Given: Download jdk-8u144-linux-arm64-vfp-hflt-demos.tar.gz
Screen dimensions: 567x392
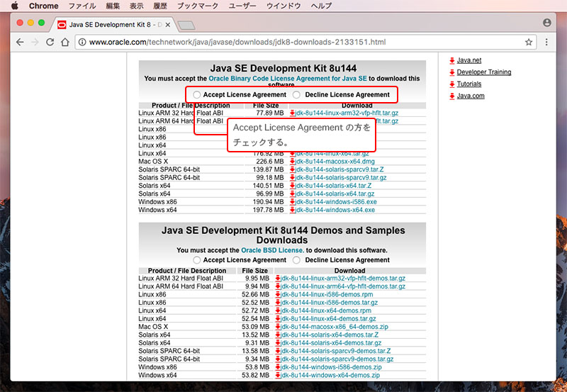Looking at the screenshot, I should pyautogui.click(x=343, y=286).
